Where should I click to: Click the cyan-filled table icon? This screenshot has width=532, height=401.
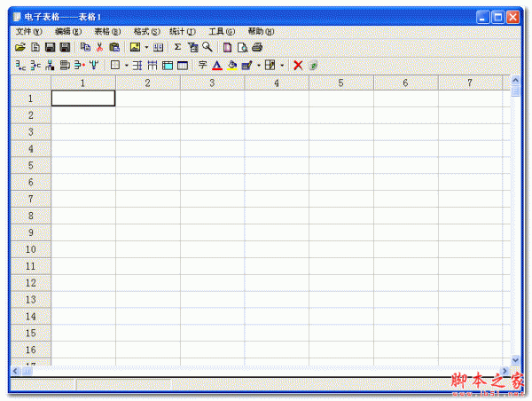click(x=168, y=66)
